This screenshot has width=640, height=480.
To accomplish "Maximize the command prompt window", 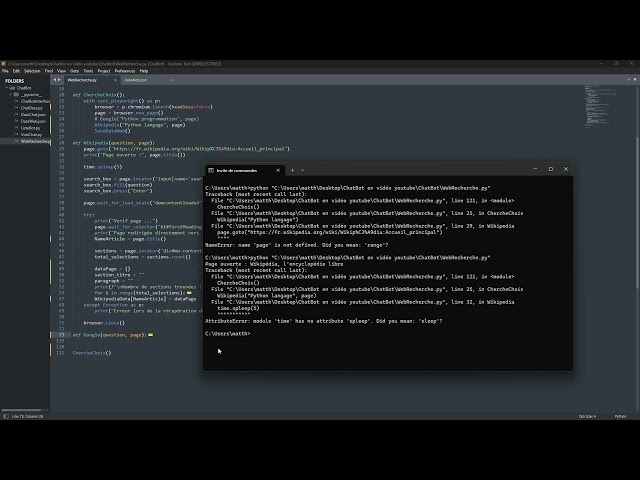I will (550, 169).
